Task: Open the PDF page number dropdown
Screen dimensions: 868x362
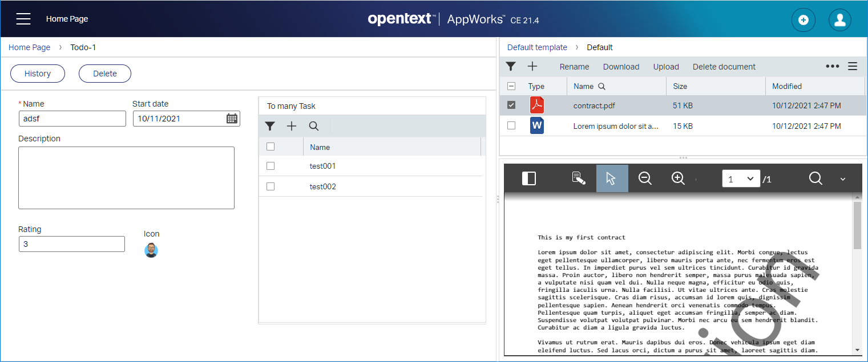Action: coord(741,179)
